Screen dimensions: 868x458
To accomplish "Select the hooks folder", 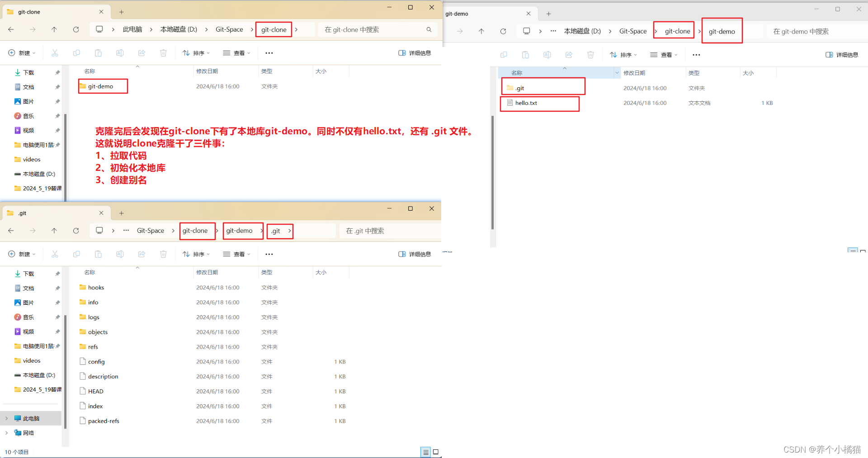I will pyautogui.click(x=96, y=288).
